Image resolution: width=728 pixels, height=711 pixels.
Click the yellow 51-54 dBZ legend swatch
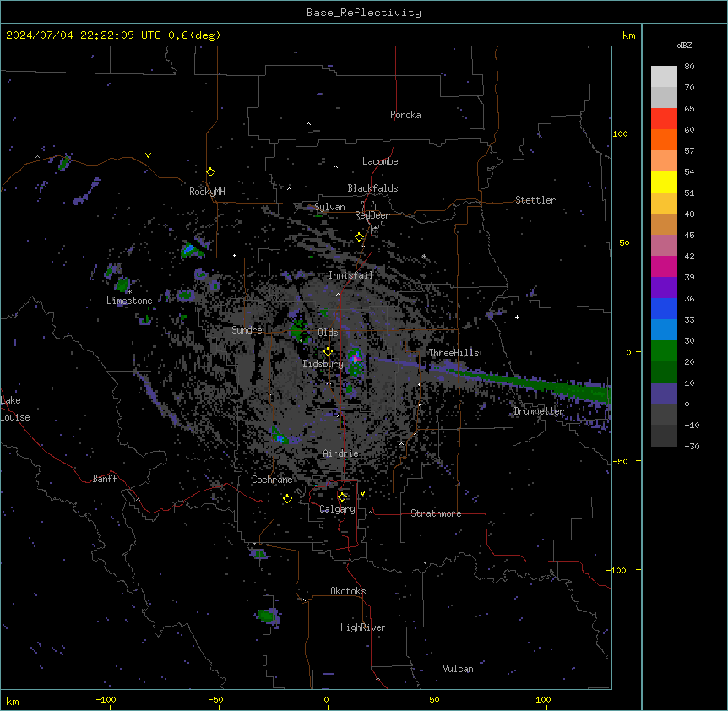(x=664, y=182)
